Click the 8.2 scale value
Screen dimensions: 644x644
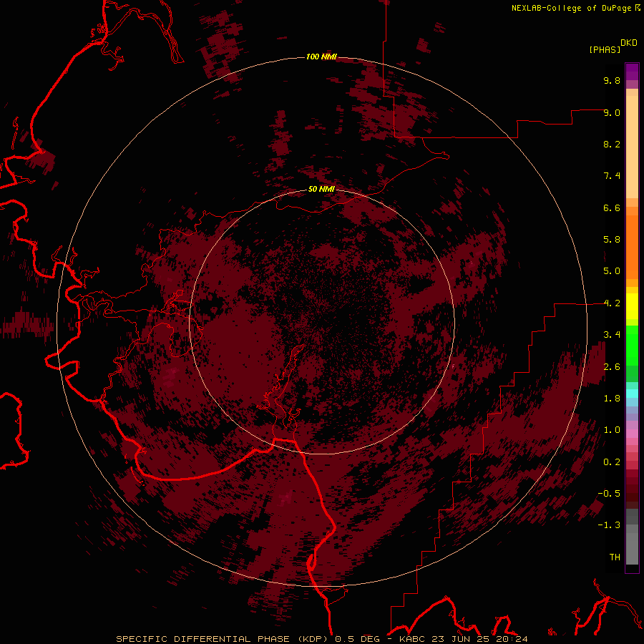(x=612, y=144)
